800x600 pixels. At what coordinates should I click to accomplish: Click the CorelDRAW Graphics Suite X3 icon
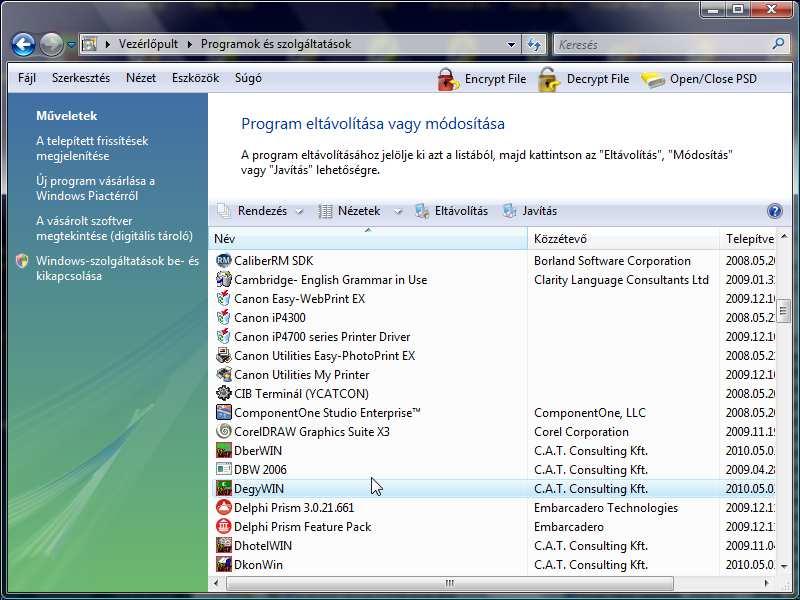(x=223, y=432)
